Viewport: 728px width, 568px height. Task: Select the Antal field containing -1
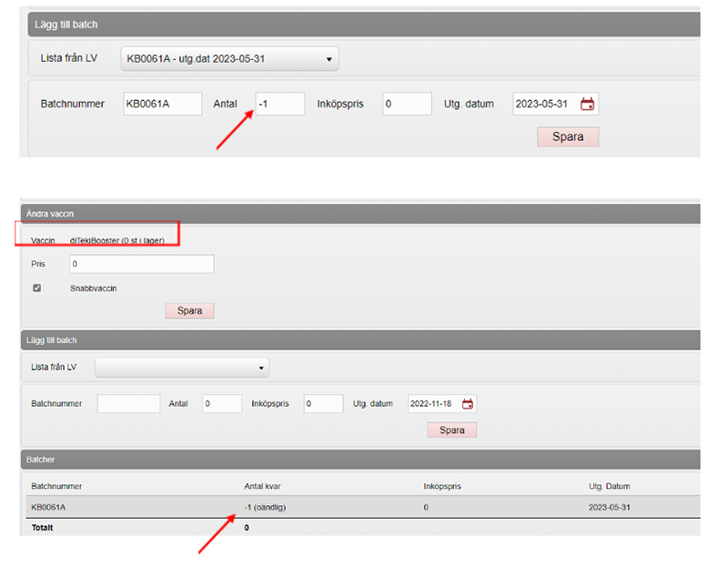tap(279, 104)
